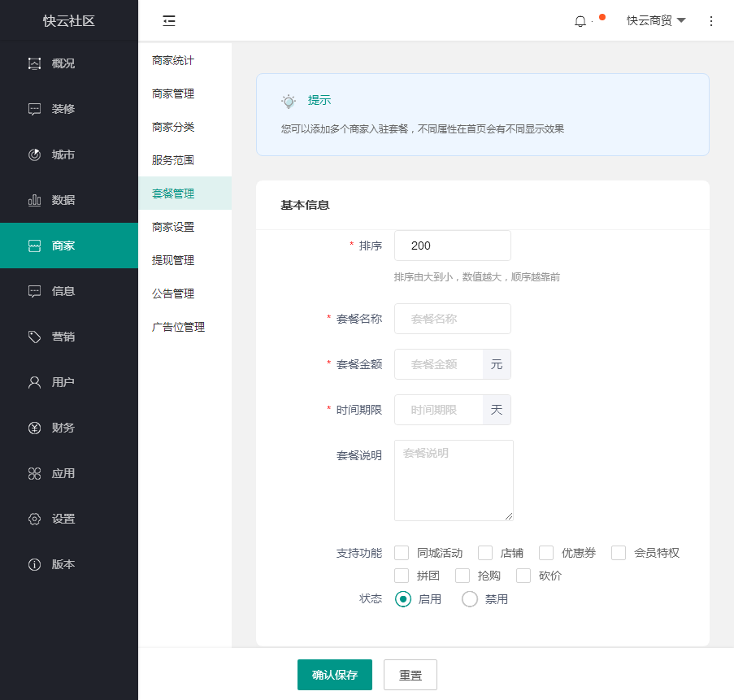
Task: Tick the 拼团 checkbox
Action: click(402, 576)
